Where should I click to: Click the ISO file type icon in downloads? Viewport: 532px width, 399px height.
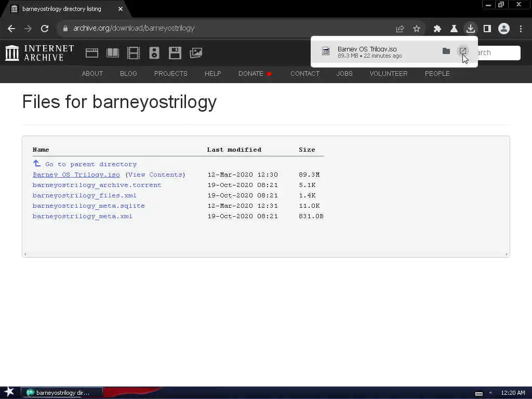tap(326, 51)
